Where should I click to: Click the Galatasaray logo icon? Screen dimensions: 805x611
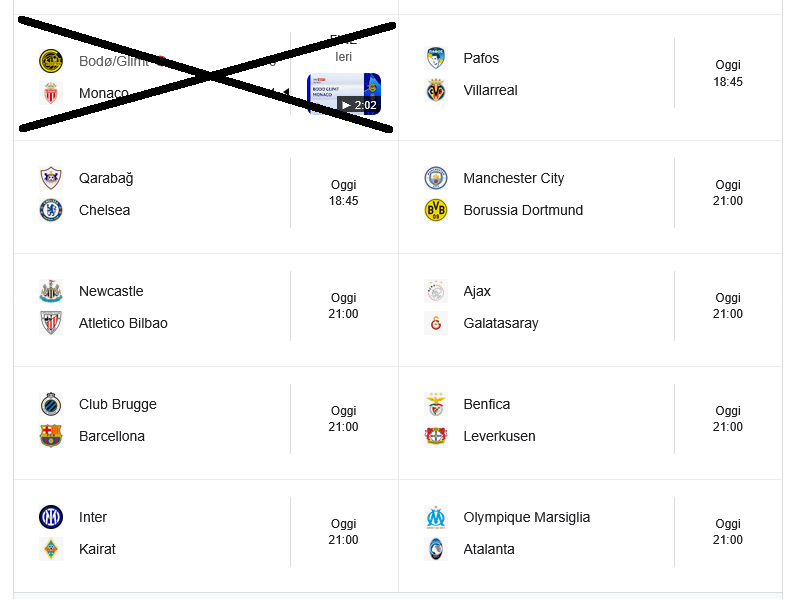click(436, 323)
